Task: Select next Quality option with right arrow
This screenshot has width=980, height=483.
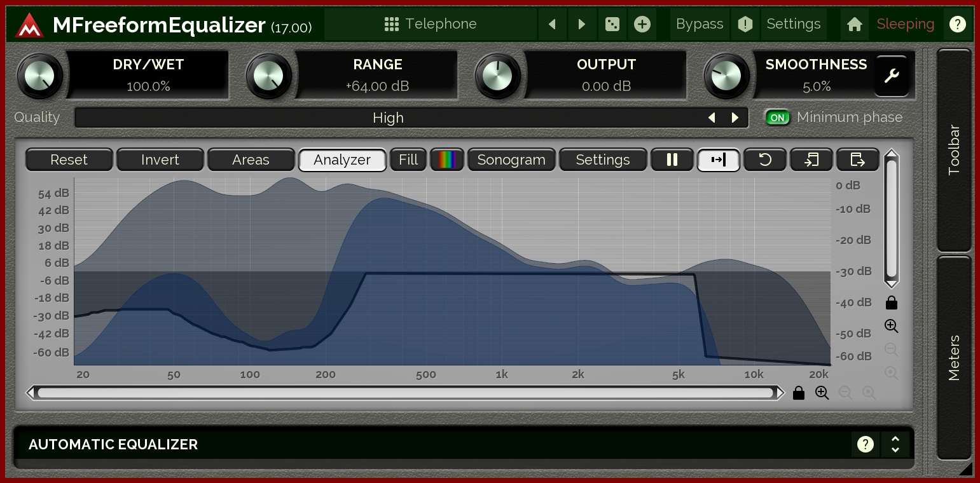Action: pos(735,118)
